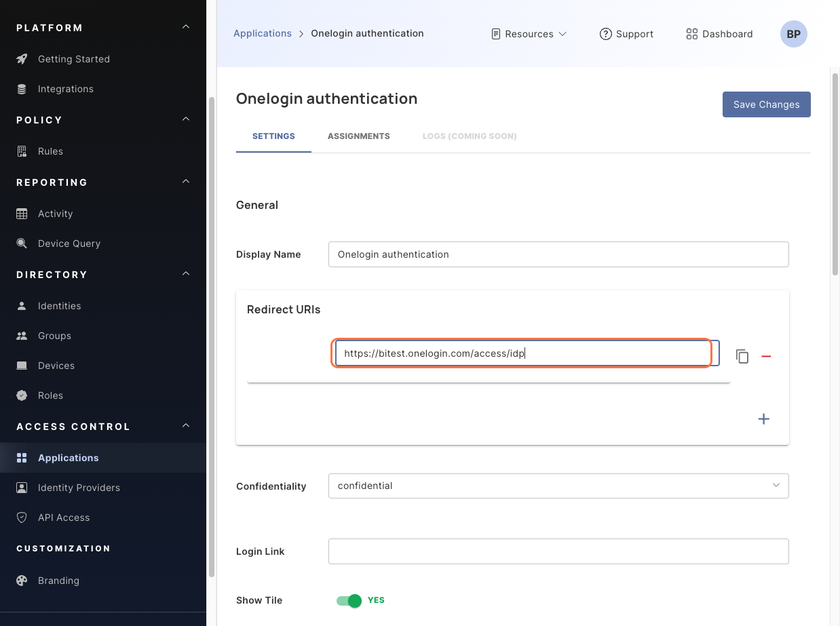Click the LOGS (COMING SOON) tab
Screen dimensions: 840x626
470,136
